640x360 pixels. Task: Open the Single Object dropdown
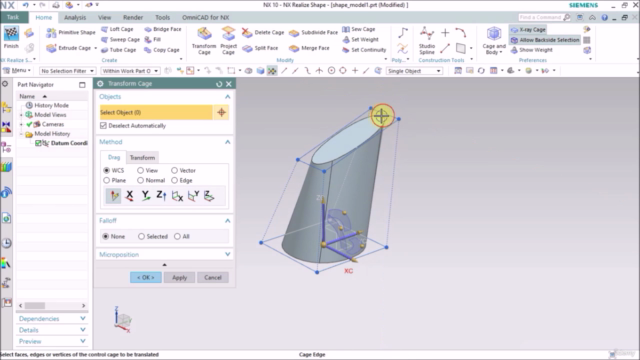pos(414,71)
